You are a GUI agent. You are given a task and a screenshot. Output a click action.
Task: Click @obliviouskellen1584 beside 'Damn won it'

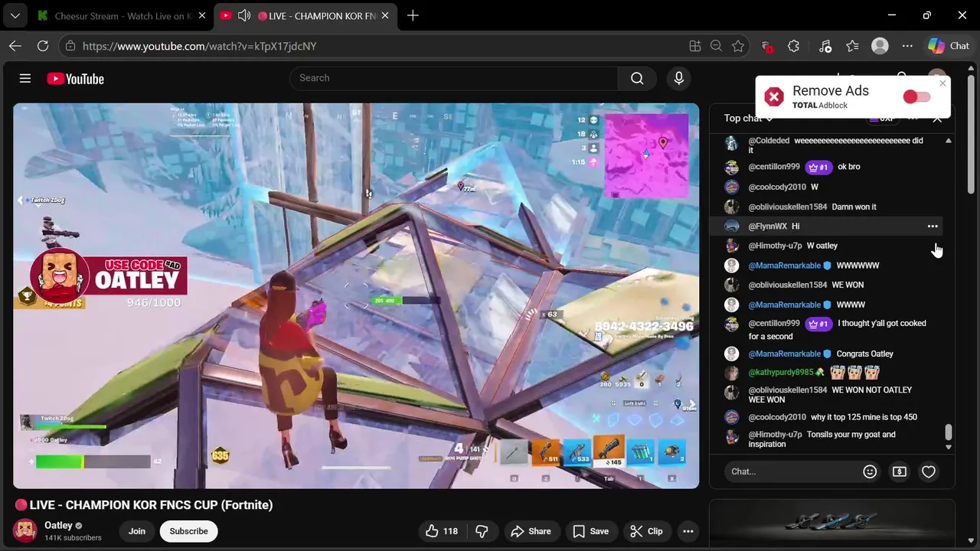click(788, 207)
